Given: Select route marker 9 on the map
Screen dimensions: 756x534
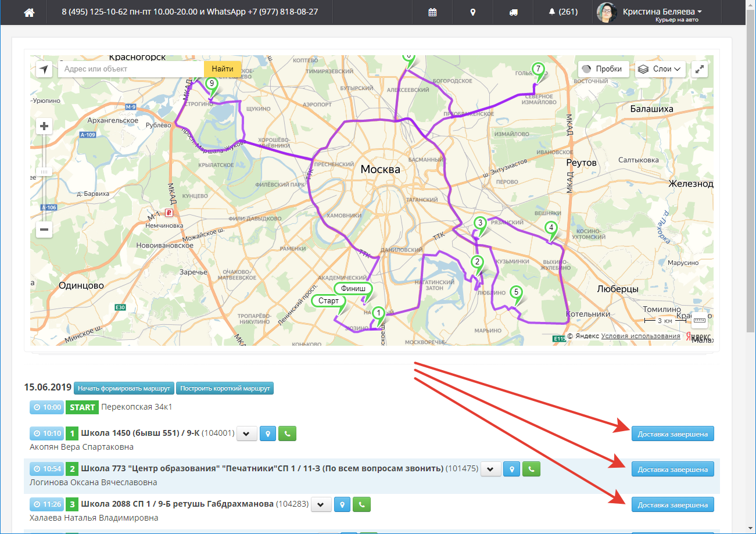Looking at the screenshot, I should (212, 84).
